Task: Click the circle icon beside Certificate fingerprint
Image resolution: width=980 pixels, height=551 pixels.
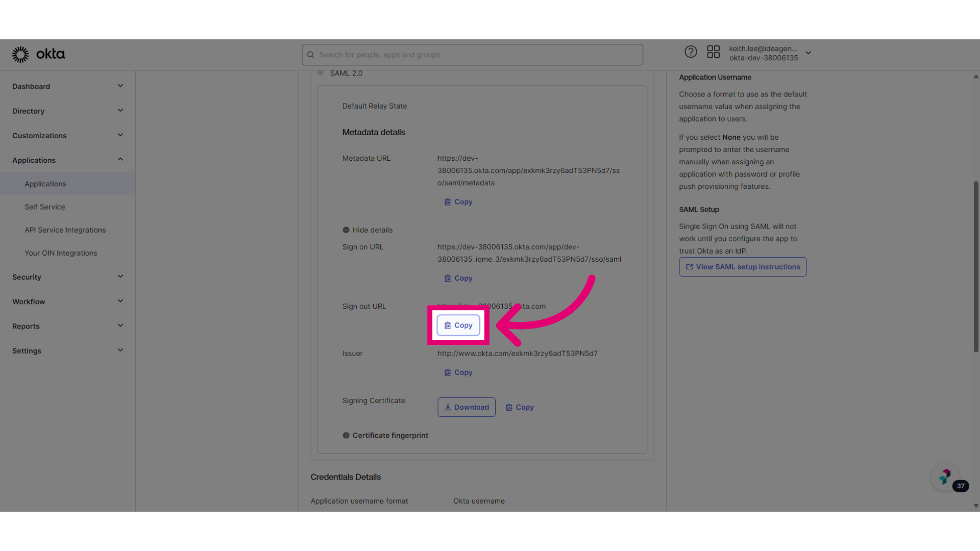Action: [346, 436]
